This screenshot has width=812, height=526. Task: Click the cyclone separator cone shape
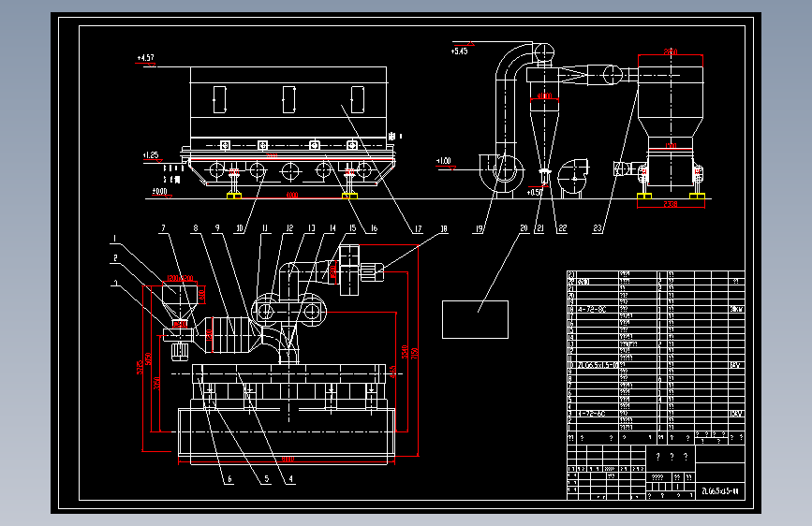[545, 139]
